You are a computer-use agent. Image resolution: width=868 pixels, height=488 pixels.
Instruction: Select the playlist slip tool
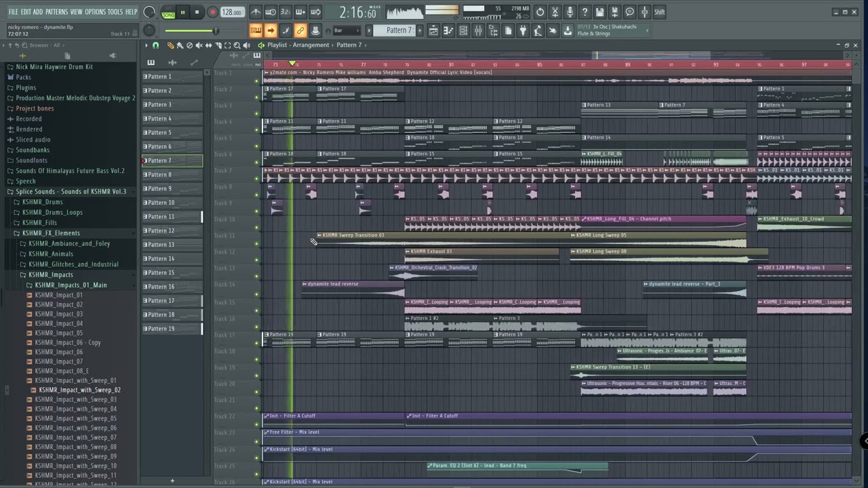[x=209, y=45]
